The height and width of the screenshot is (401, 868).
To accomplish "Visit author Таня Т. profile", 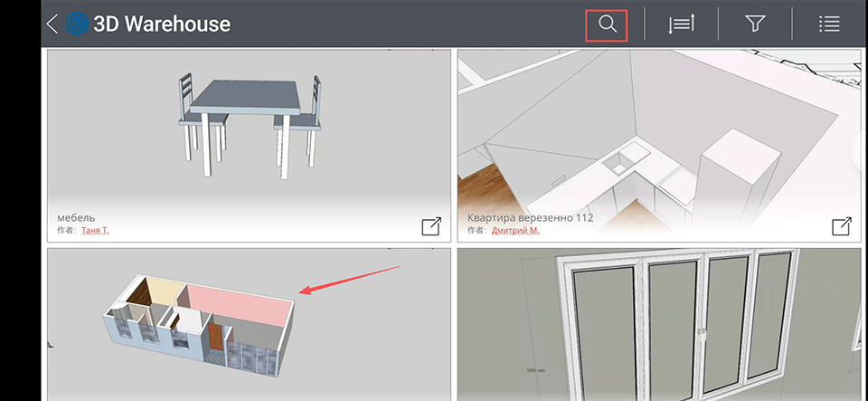I will (x=95, y=231).
